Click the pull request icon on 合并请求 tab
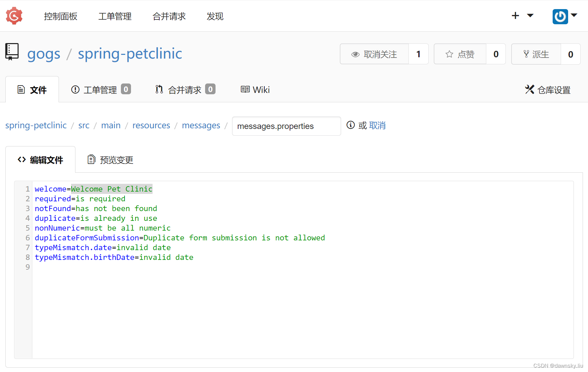Image resolution: width=588 pixels, height=372 pixels. [159, 89]
